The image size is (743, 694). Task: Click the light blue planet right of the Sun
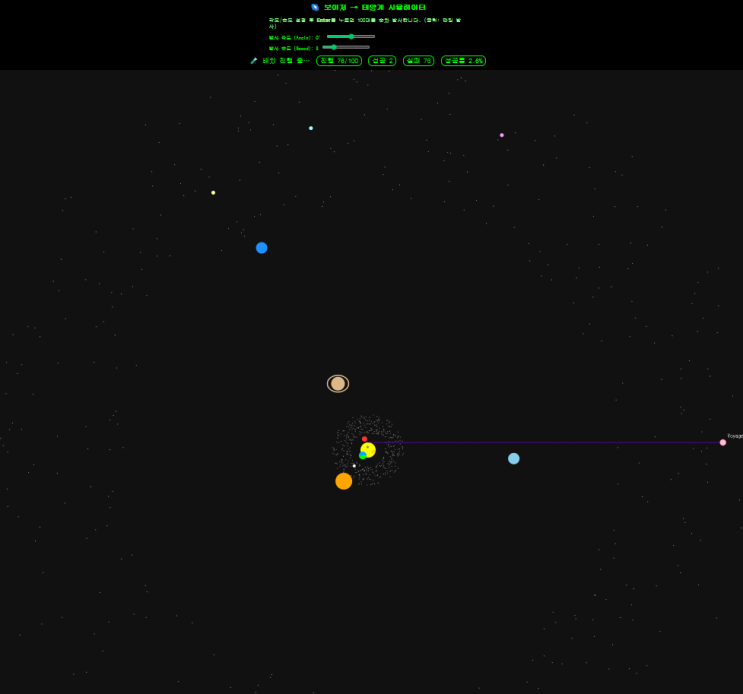514,459
